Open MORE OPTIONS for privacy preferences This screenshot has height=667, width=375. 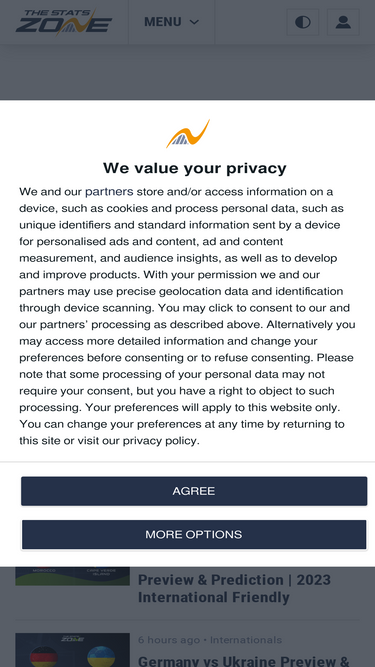(194, 535)
